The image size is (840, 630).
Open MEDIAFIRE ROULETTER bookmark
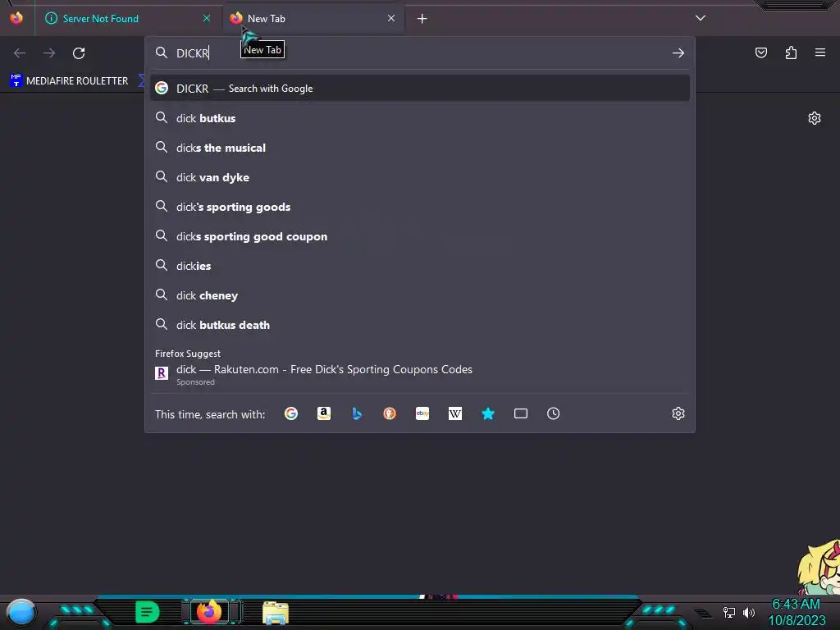[x=70, y=81]
